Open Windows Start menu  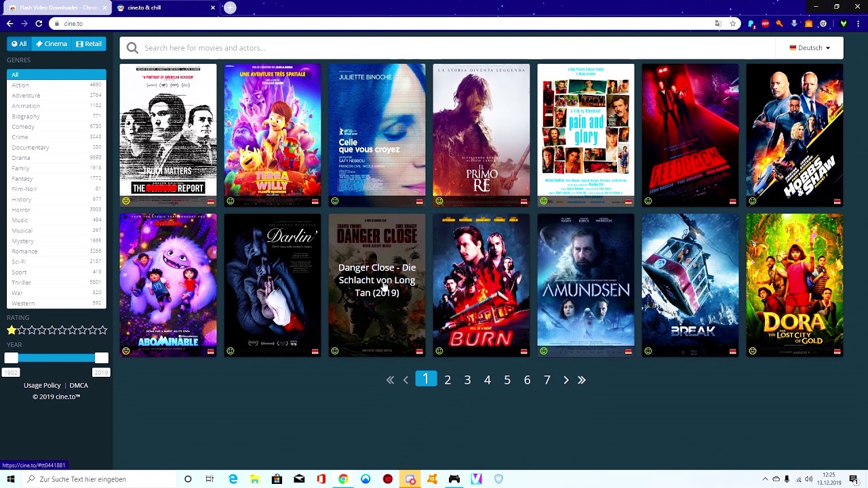click(x=11, y=479)
